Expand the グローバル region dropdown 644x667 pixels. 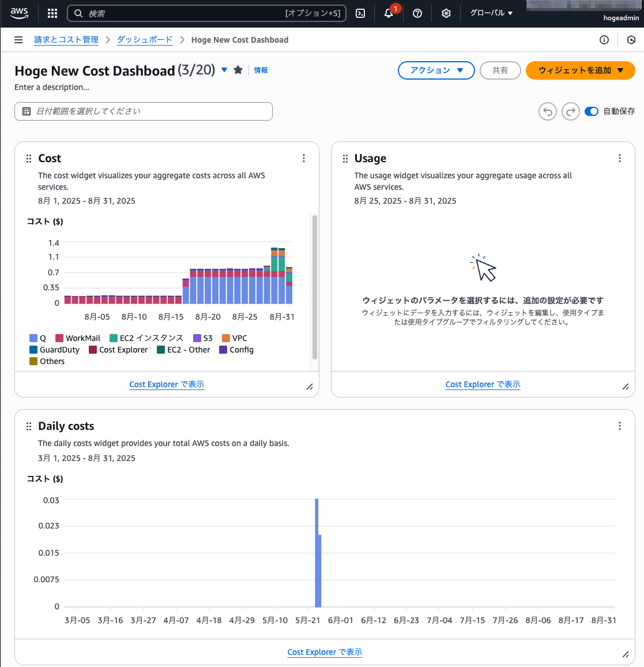491,13
